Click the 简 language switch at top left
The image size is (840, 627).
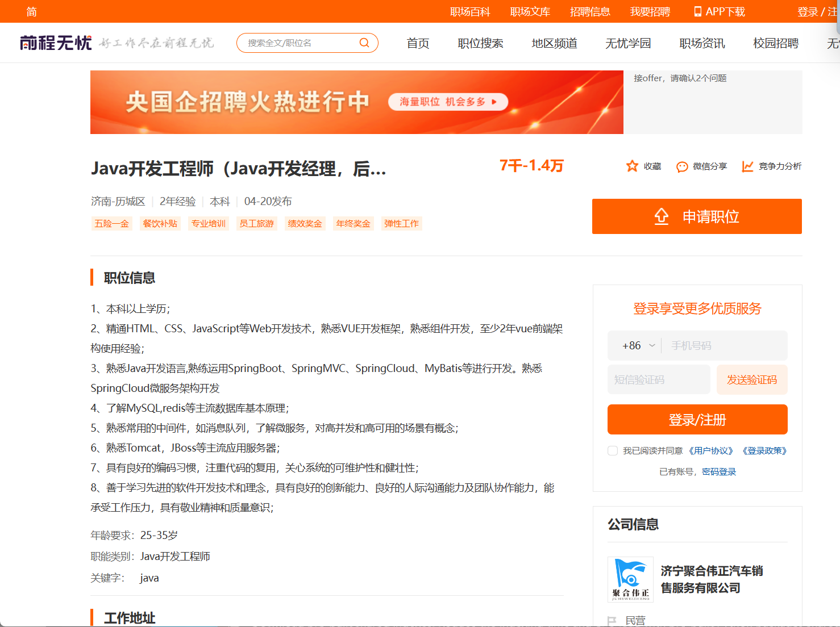[31, 11]
